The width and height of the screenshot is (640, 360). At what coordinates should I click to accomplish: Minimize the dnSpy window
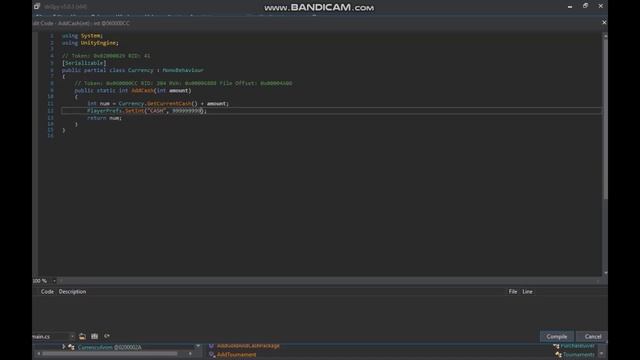click(x=570, y=6)
